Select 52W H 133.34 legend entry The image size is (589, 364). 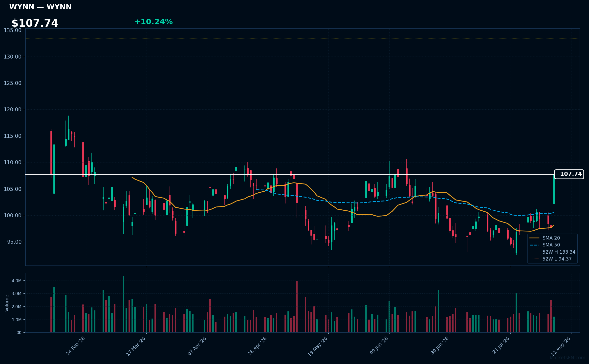point(552,252)
